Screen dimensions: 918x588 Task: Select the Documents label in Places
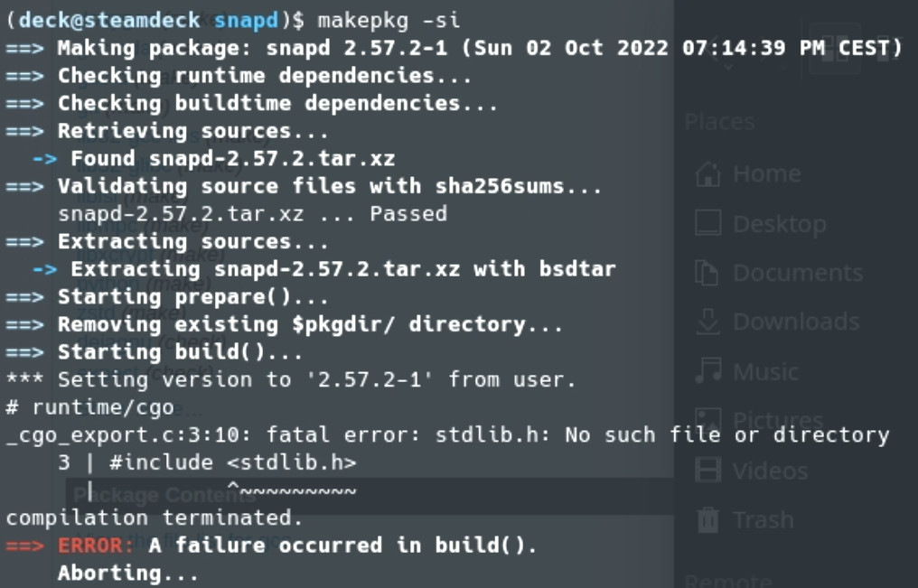(x=798, y=273)
